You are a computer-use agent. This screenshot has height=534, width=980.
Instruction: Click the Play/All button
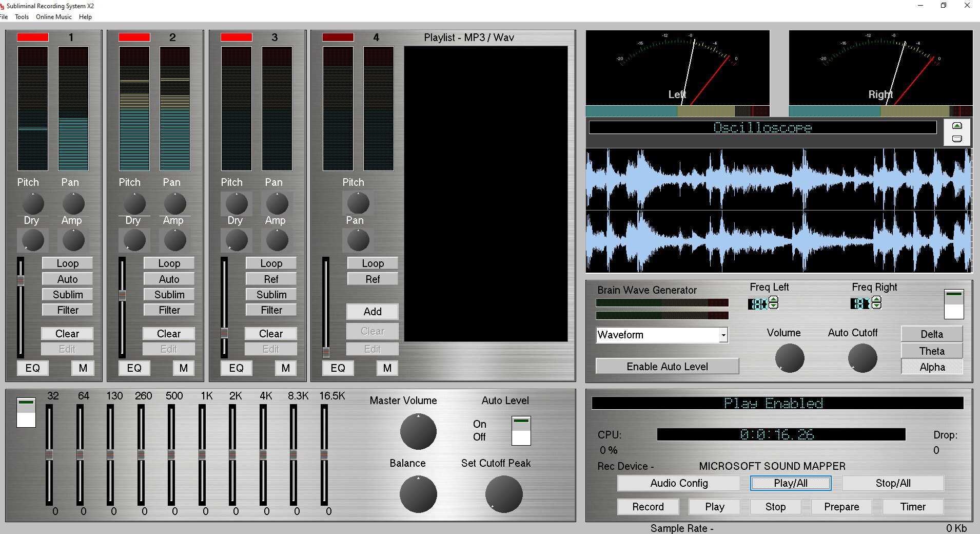[x=791, y=483]
